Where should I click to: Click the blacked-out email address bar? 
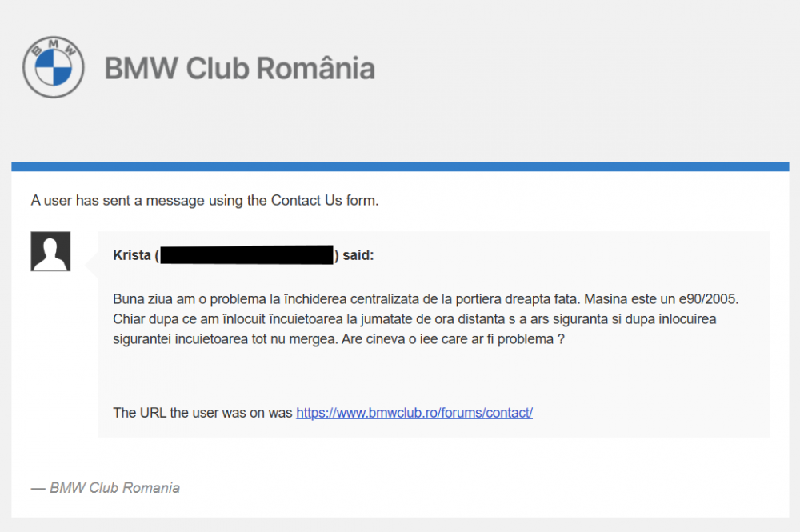point(247,255)
